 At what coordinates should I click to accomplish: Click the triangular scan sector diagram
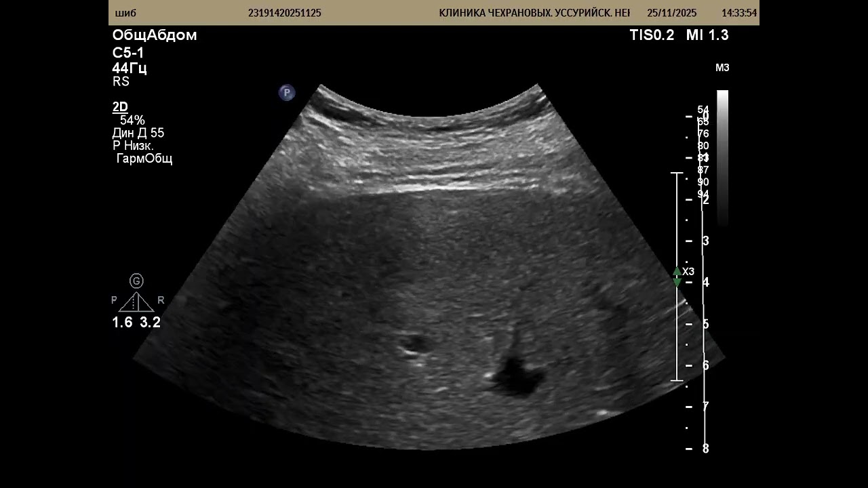click(x=137, y=302)
